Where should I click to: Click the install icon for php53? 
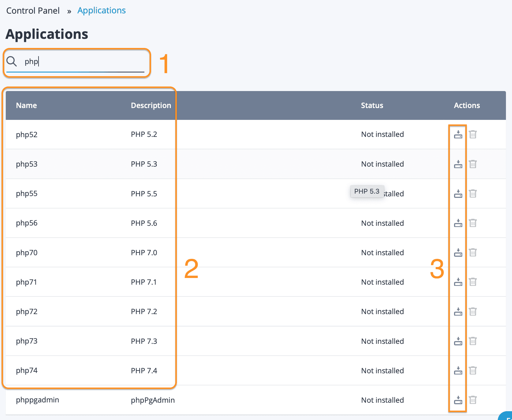(458, 164)
